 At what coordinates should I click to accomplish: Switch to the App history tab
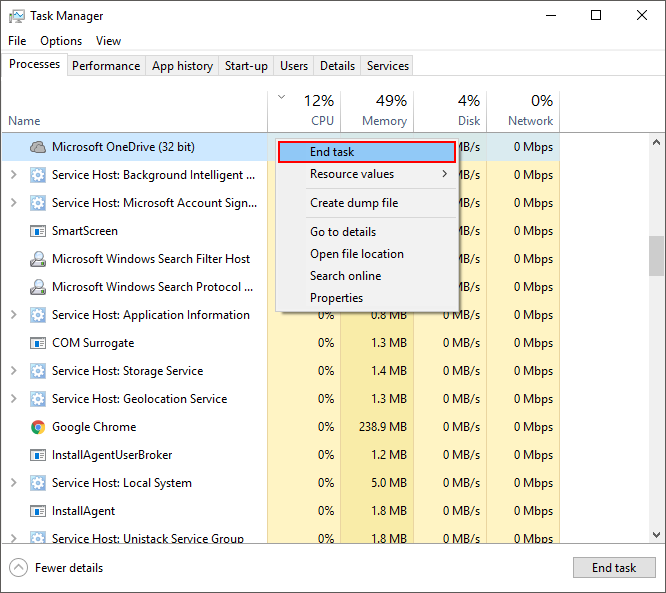[182, 66]
